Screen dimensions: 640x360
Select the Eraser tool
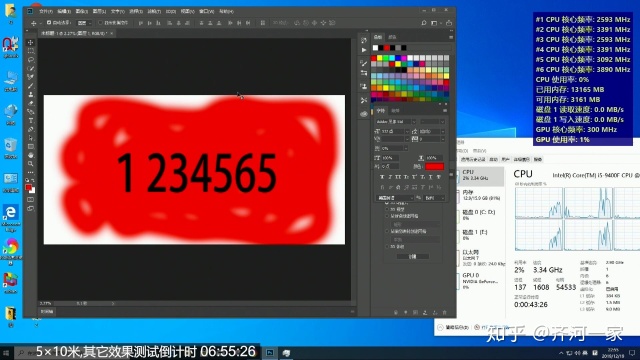point(31,103)
